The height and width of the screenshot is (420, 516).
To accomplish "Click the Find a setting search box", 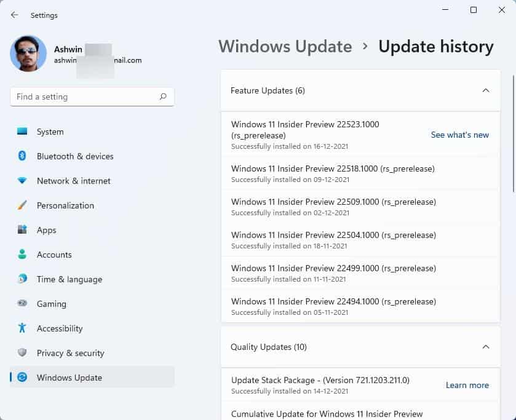I will (85, 97).
